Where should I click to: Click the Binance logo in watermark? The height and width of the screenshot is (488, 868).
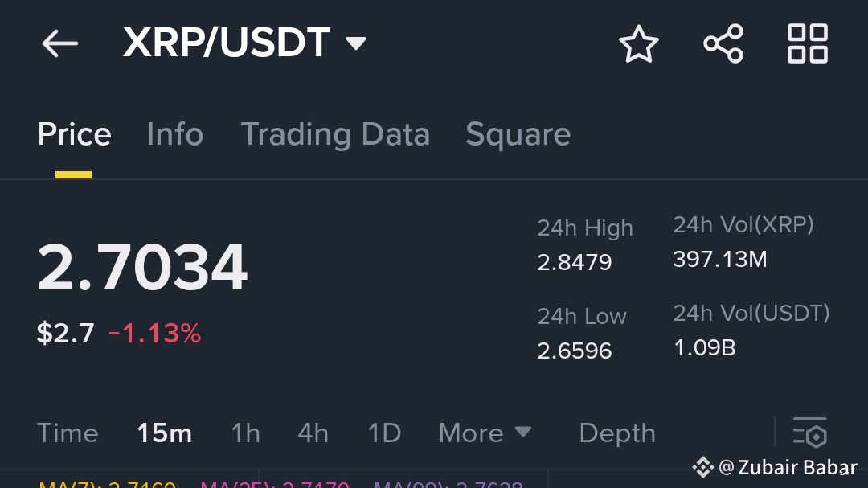(x=703, y=467)
